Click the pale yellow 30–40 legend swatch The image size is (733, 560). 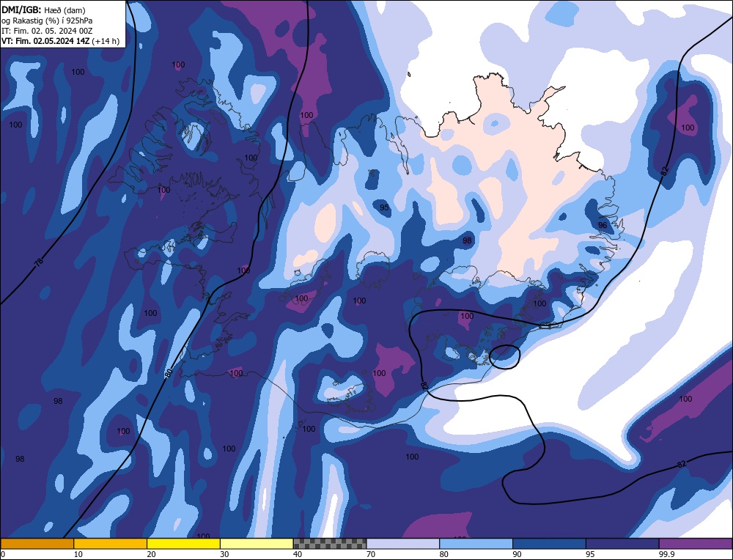[257, 544]
